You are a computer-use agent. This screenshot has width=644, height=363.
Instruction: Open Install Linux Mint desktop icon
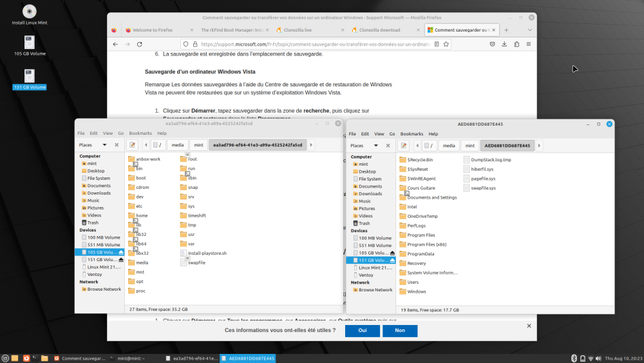[30, 12]
